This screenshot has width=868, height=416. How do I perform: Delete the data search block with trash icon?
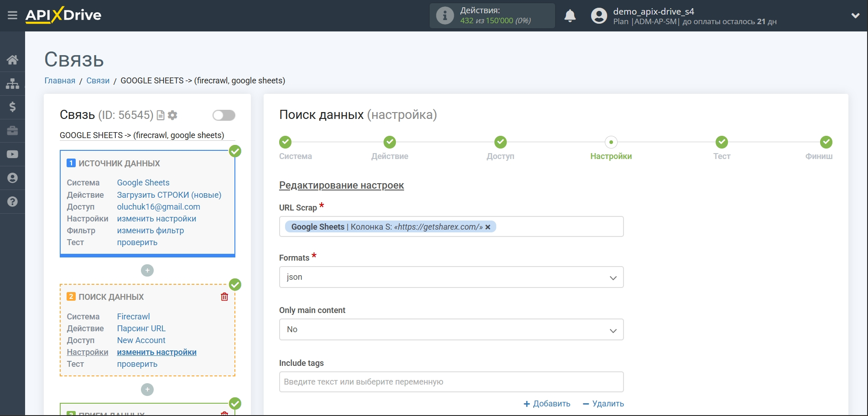[224, 297]
